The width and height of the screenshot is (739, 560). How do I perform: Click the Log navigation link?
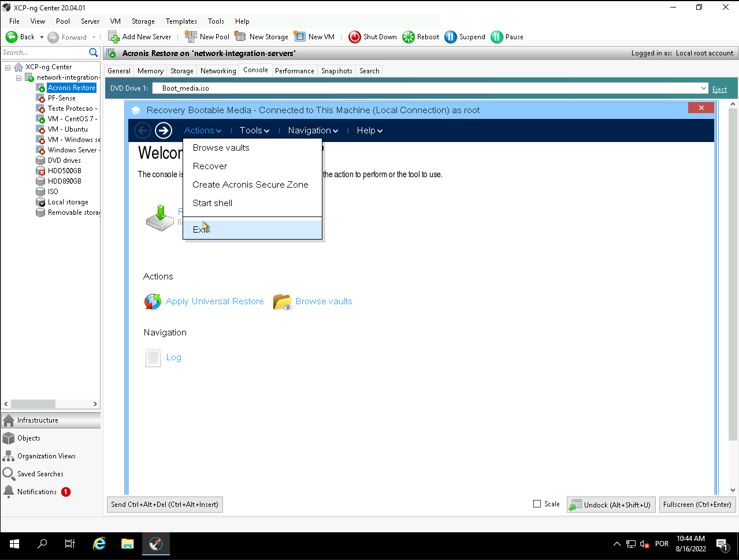174,357
